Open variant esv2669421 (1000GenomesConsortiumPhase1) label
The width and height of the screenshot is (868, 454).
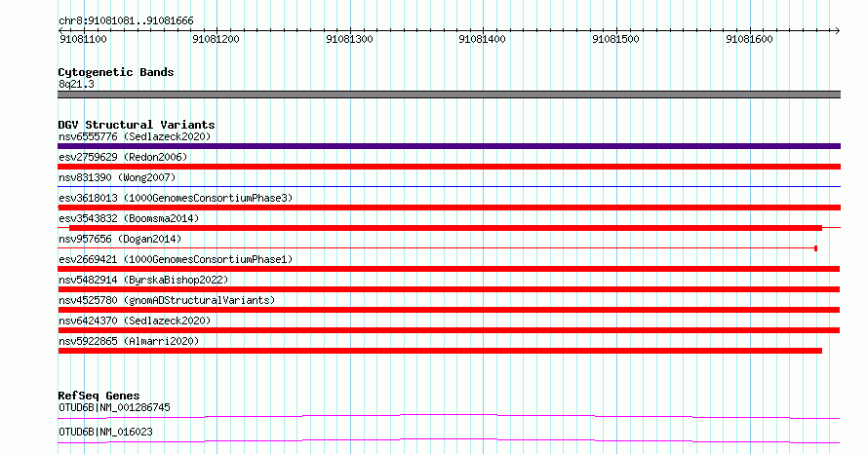point(176,259)
